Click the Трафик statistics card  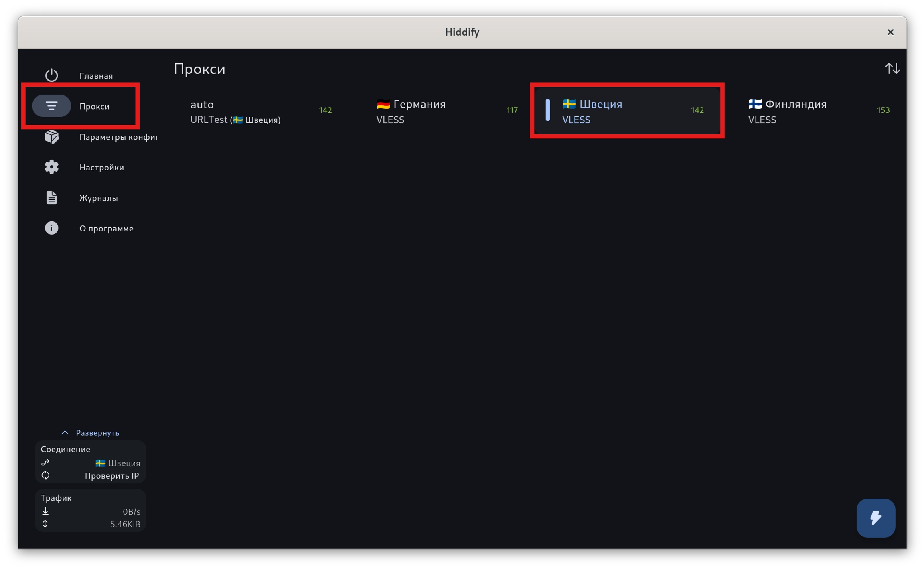(90, 510)
